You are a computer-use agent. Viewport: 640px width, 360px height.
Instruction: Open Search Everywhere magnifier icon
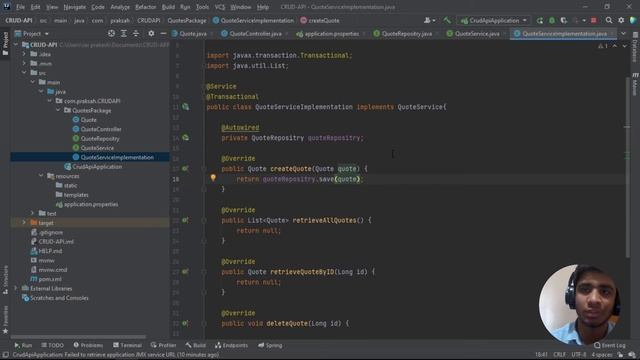(609, 20)
